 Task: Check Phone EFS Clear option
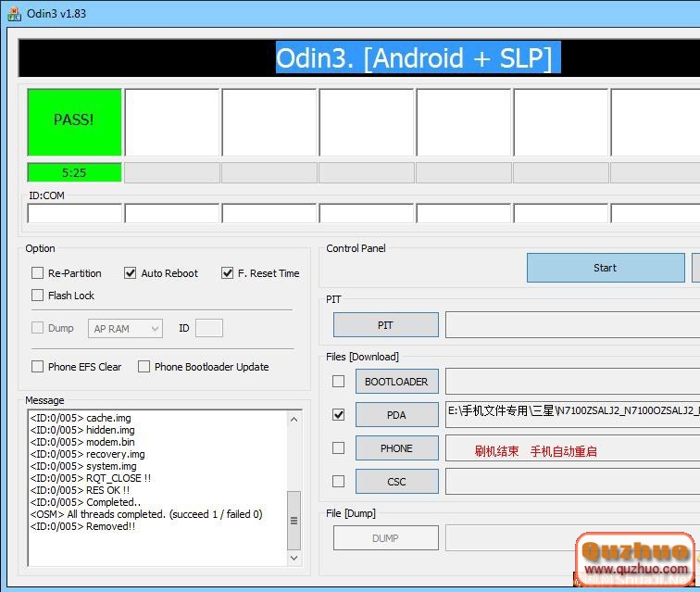click(38, 367)
